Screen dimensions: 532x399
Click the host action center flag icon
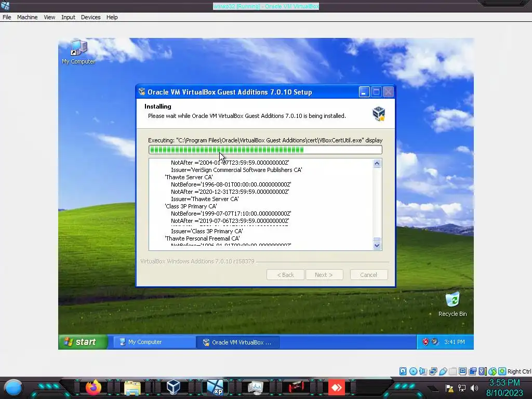click(449, 388)
